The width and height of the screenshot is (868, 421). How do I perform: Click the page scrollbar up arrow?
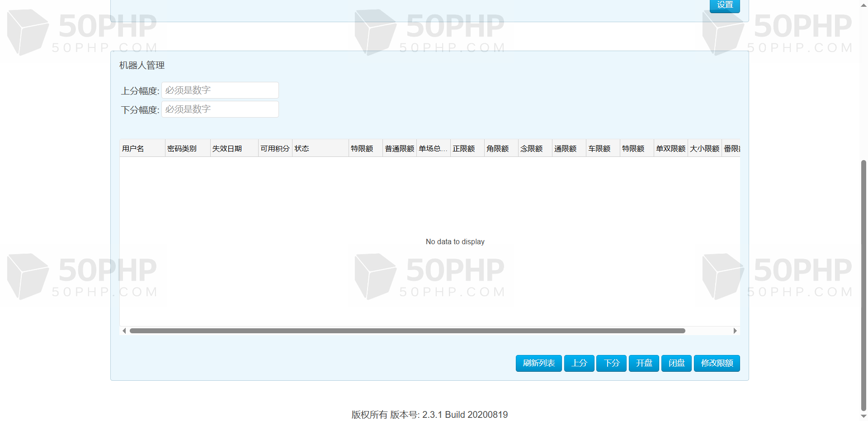tap(863, 5)
